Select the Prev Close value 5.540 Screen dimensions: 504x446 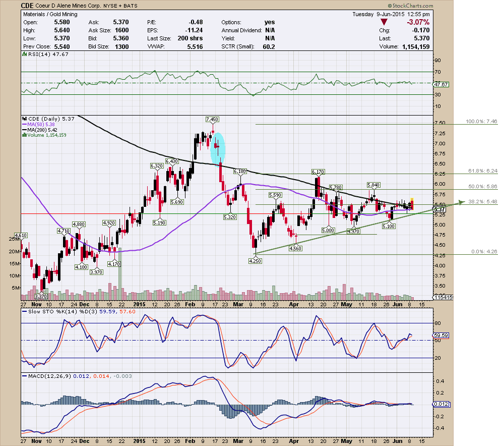pos(61,46)
